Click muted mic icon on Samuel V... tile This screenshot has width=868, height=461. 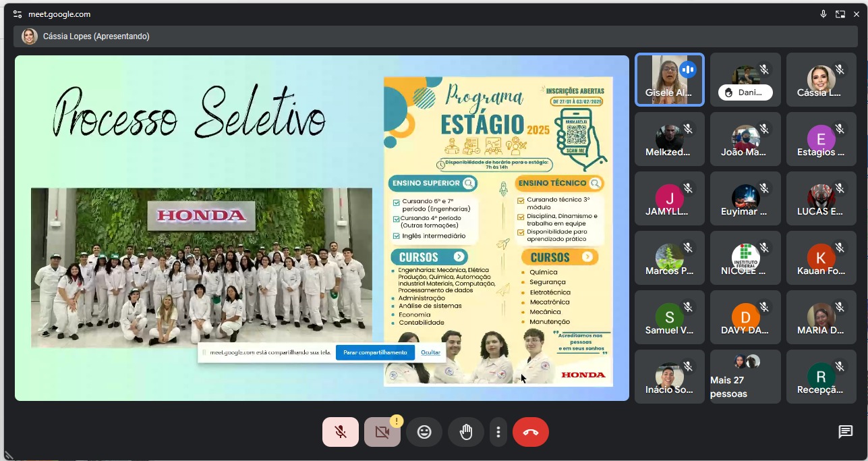tap(689, 307)
